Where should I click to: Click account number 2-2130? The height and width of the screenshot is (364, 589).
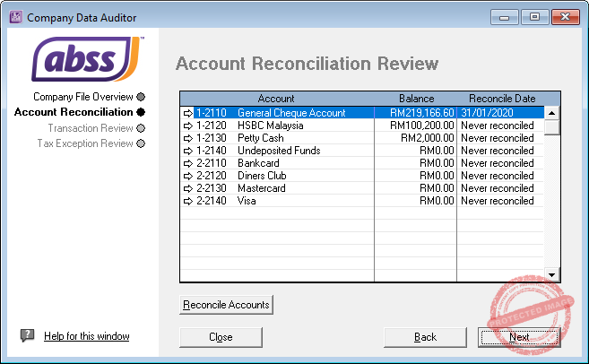pyautogui.click(x=212, y=188)
